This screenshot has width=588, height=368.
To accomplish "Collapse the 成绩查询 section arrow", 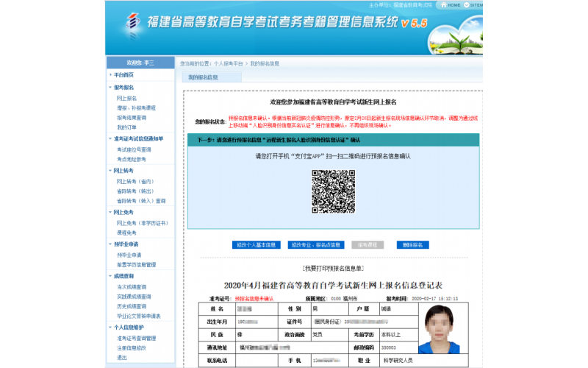I will (110, 276).
